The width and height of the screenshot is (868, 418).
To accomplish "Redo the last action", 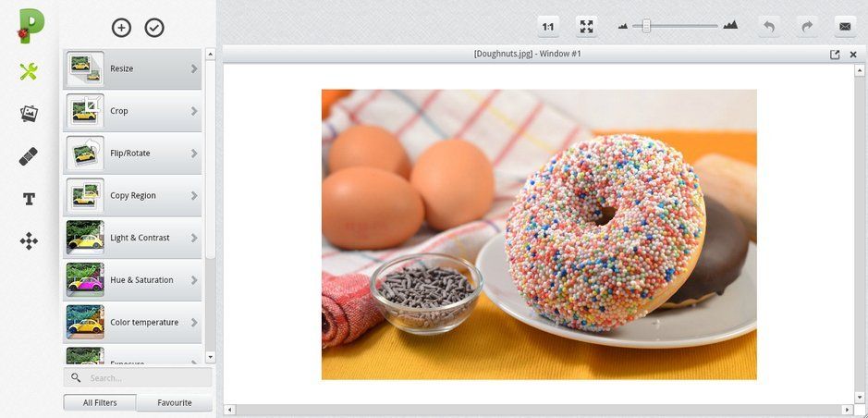I will click(807, 27).
